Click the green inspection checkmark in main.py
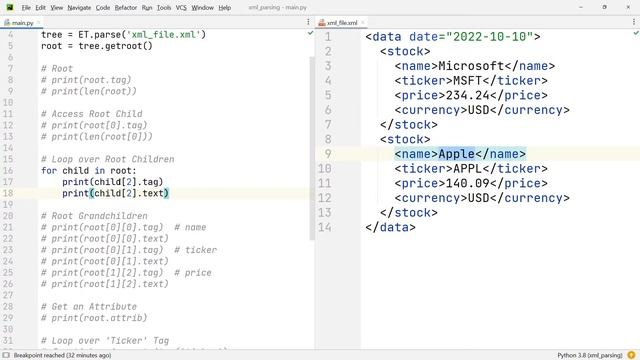This screenshot has height=360, width=640. tap(310, 33)
